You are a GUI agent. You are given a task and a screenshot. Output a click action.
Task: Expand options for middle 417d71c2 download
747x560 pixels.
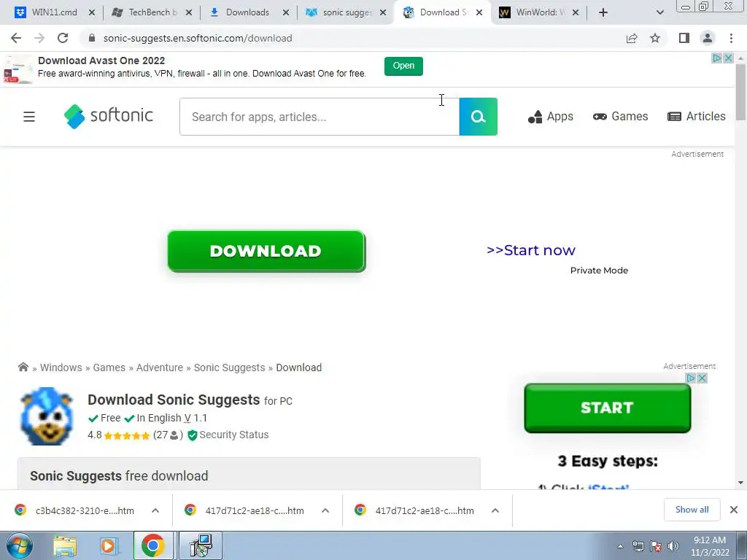click(x=325, y=510)
